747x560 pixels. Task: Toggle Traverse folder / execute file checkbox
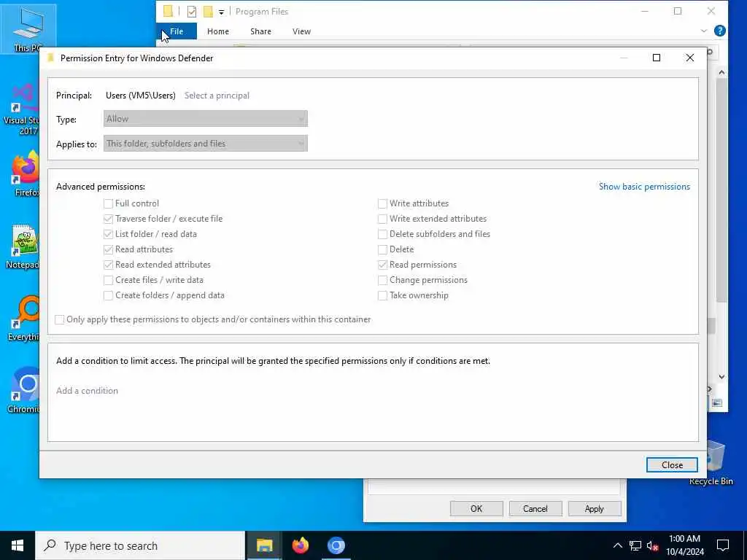(109, 219)
